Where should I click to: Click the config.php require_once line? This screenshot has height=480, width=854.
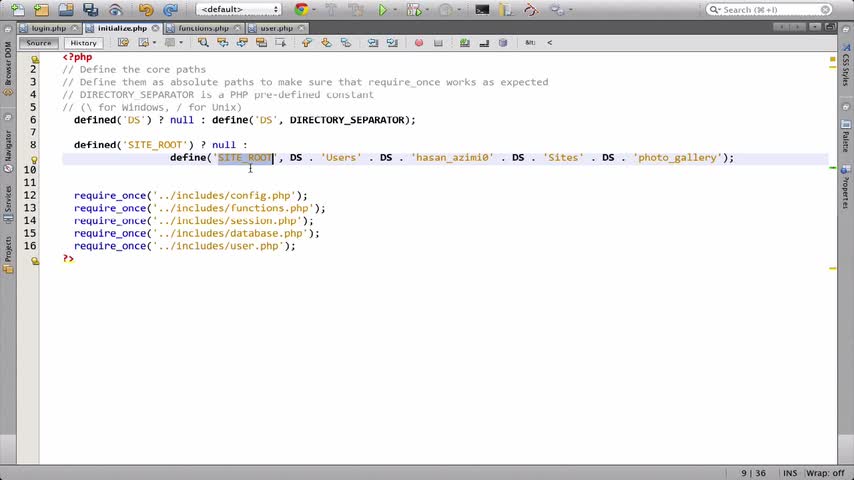(191, 196)
